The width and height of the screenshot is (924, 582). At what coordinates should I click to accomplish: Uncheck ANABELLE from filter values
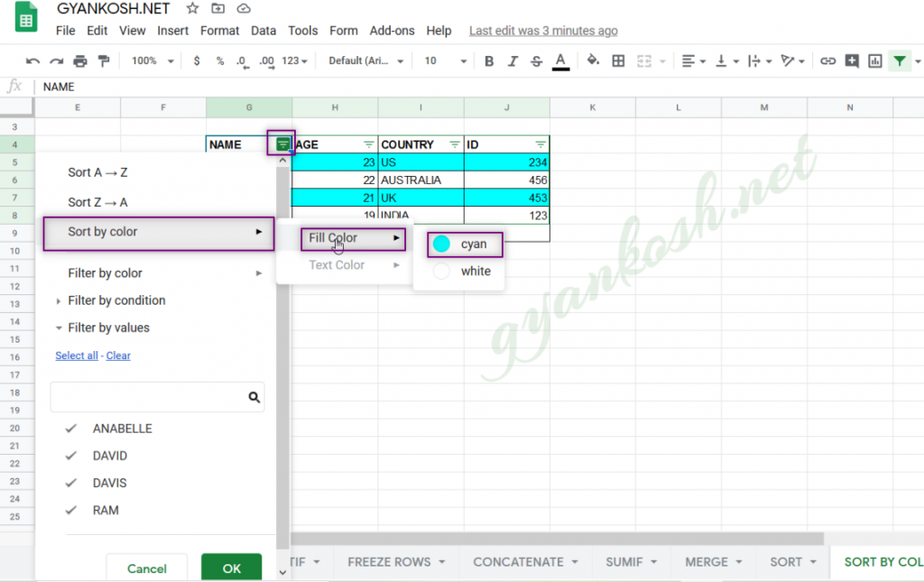pyautogui.click(x=70, y=428)
